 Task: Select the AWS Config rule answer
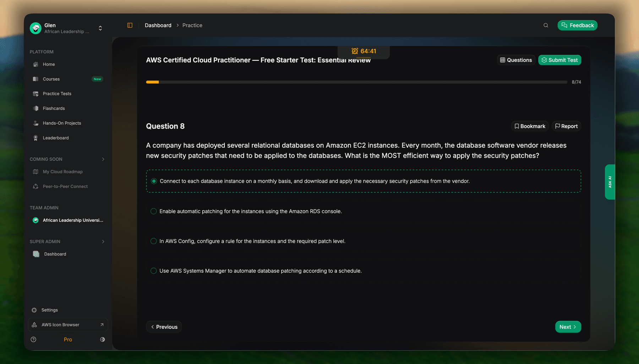[x=364, y=241]
